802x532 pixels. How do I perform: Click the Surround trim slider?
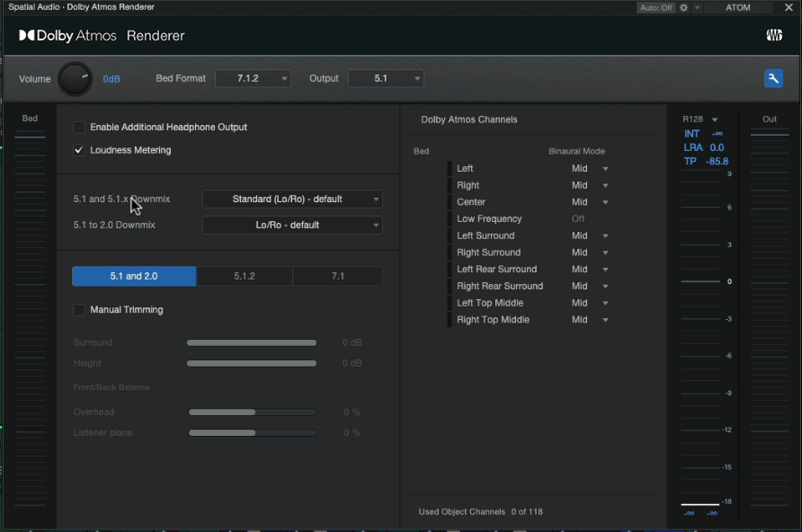click(252, 343)
